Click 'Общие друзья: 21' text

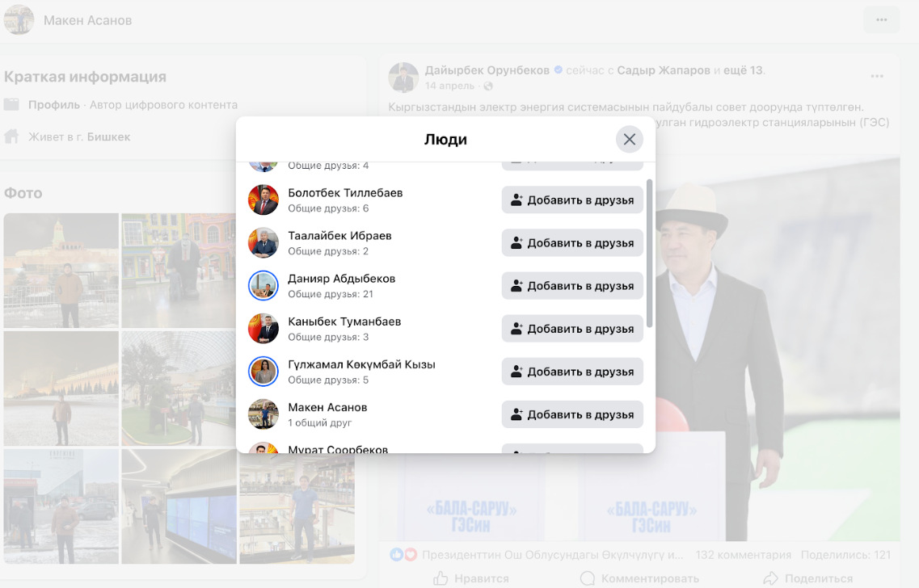pos(331,294)
